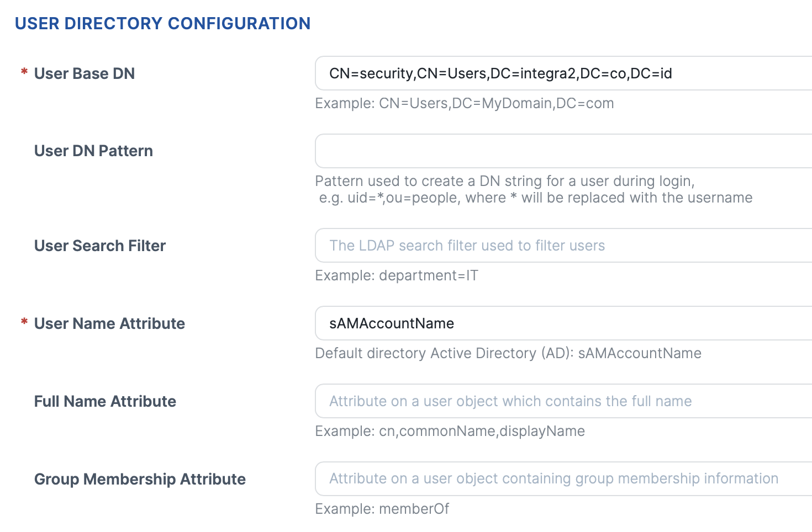Click the User Base DN label
812x532 pixels.
85,73
